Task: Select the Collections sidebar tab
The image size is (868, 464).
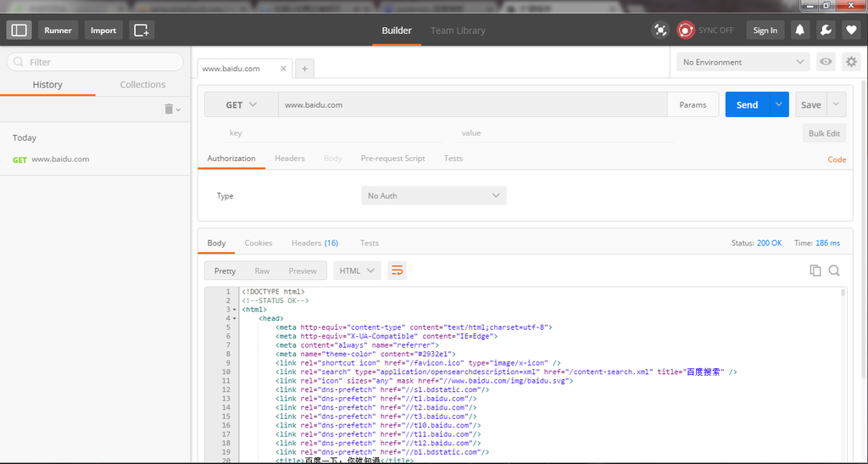Action: tap(142, 85)
